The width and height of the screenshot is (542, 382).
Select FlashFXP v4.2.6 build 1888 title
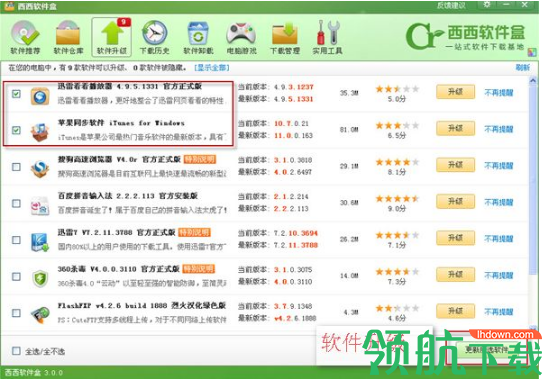[142, 306]
